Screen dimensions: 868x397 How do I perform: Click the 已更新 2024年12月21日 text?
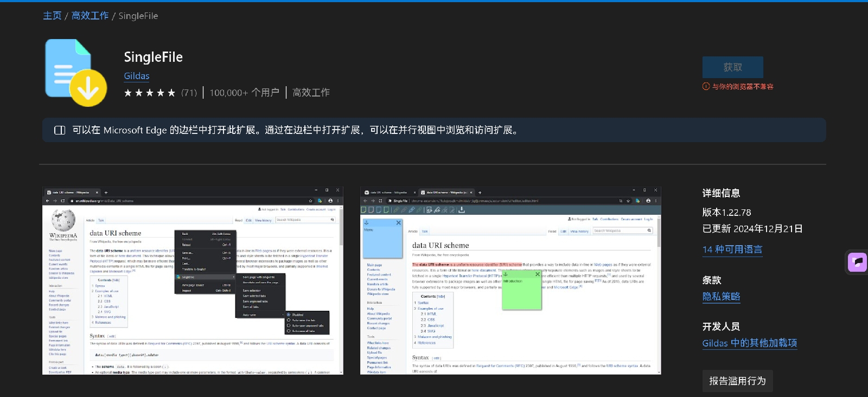tap(752, 228)
